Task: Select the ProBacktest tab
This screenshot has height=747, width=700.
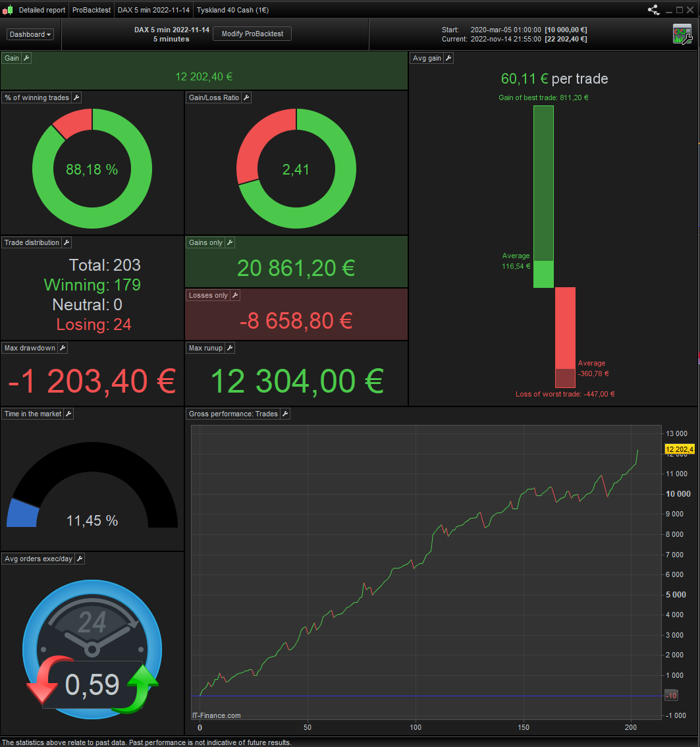Action: pyautogui.click(x=92, y=10)
